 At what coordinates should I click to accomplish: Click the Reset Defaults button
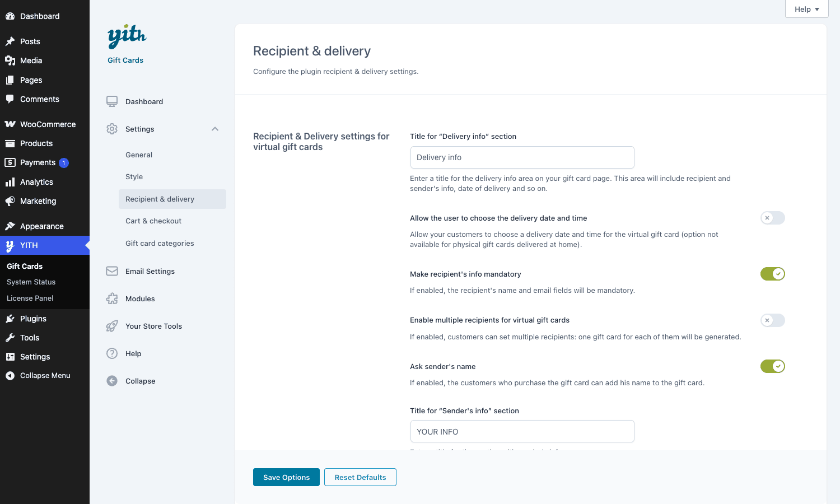360,477
